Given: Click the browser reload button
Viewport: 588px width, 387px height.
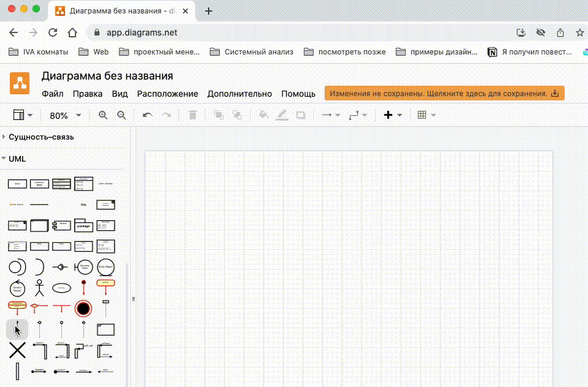Looking at the screenshot, I should click(53, 32).
